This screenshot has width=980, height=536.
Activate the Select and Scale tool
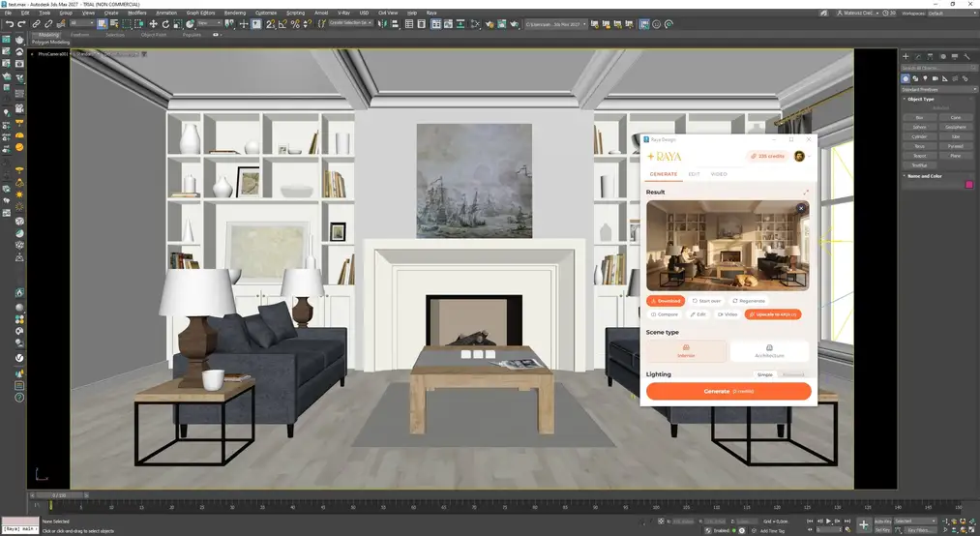(177, 24)
